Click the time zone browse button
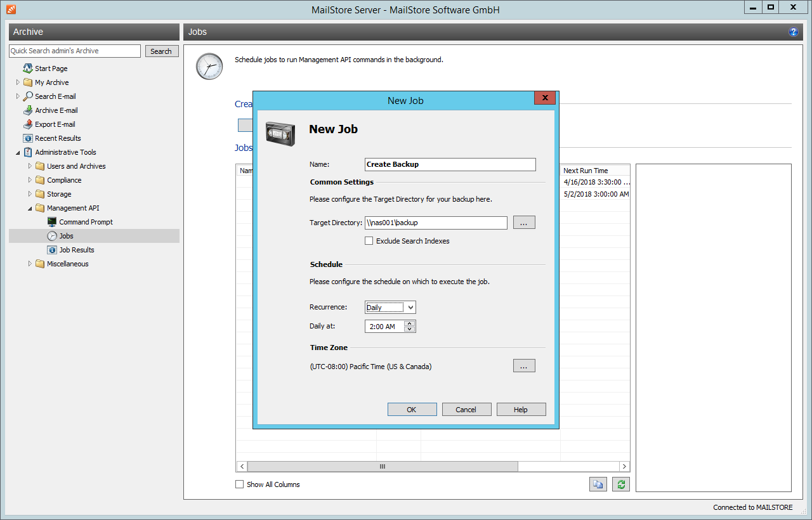The height and width of the screenshot is (520, 812). click(x=524, y=366)
